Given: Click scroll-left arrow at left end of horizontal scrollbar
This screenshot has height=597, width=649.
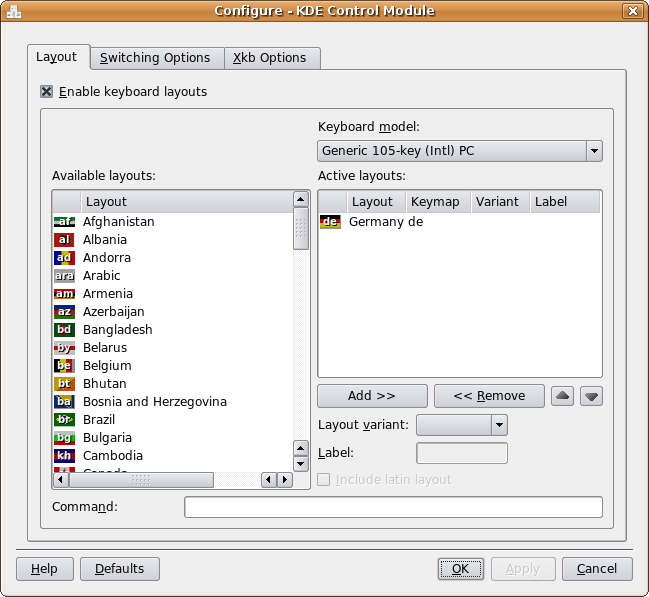Looking at the screenshot, I should 61,480.
